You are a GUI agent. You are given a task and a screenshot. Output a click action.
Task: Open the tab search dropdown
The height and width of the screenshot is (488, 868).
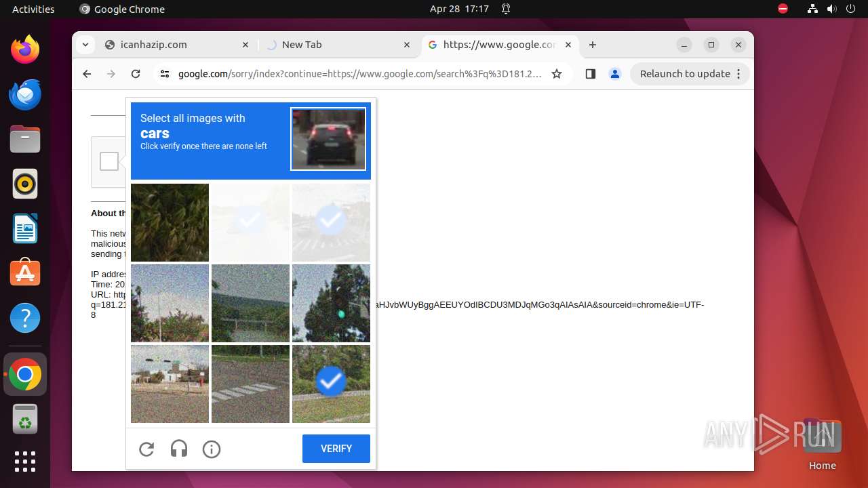click(85, 45)
